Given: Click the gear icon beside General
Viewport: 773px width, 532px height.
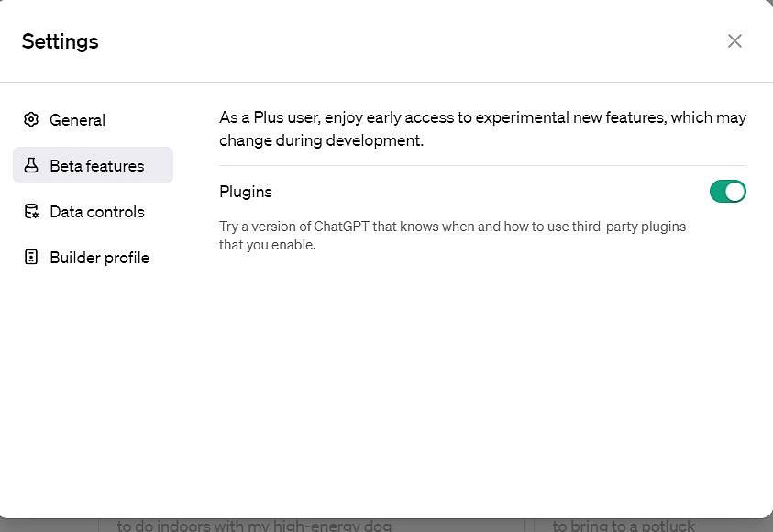Looking at the screenshot, I should (x=31, y=119).
